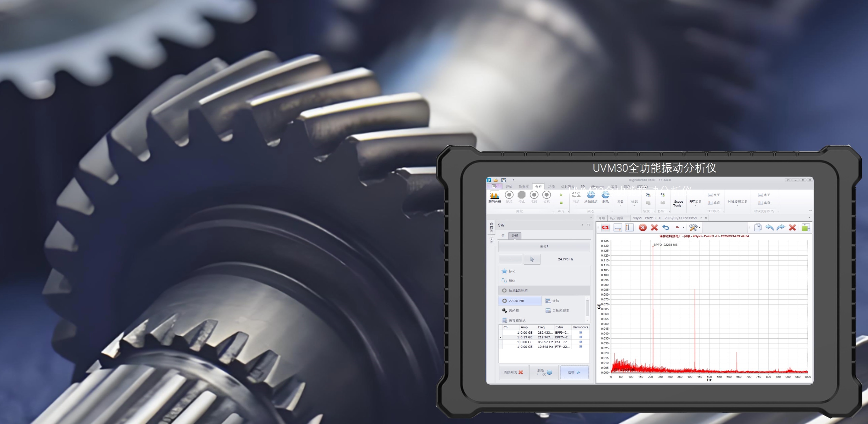Click the blue right-curved forward arrow

pos(781,228)
